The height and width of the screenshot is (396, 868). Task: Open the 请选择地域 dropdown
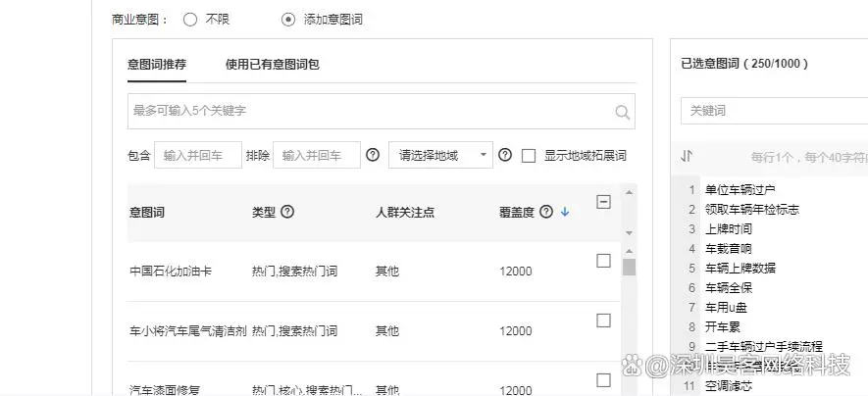440,155
